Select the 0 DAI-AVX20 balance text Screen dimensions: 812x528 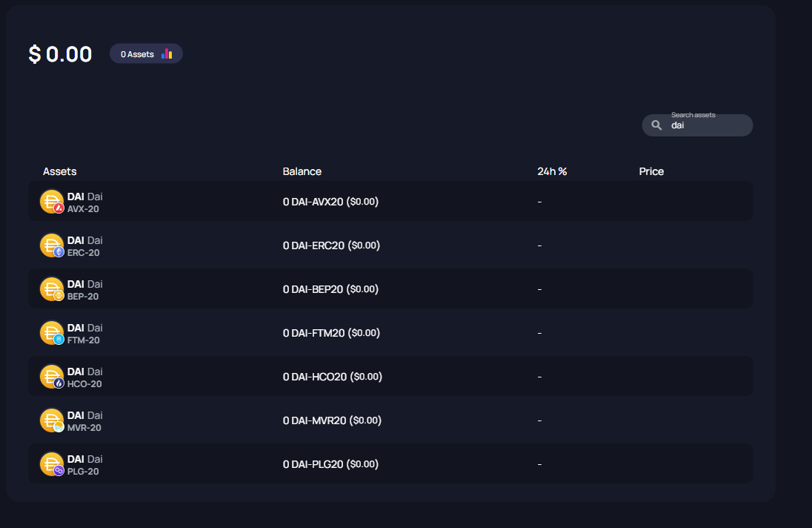click(330, 202)
